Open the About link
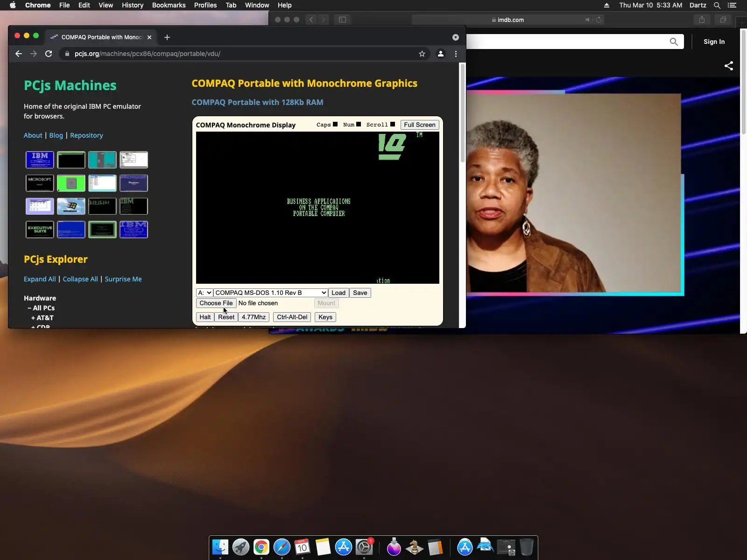The width and height of the screenshot is (747, 560). 33,135
